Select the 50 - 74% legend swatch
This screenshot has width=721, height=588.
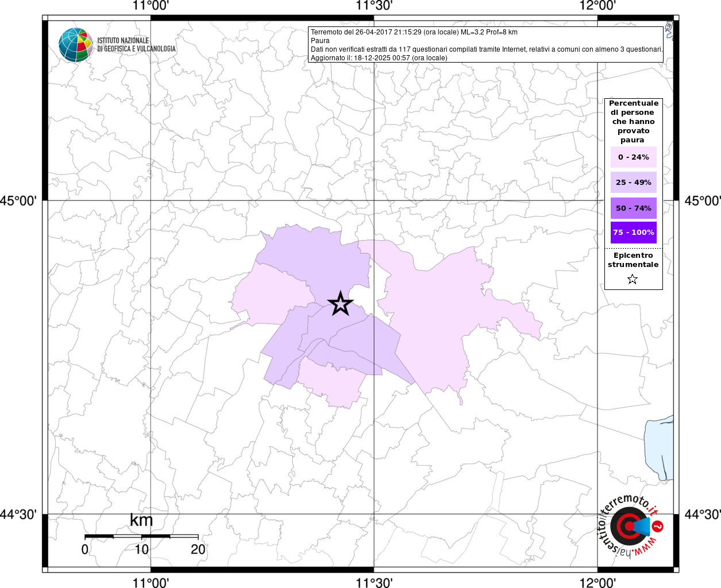click(x=633, y=208)
